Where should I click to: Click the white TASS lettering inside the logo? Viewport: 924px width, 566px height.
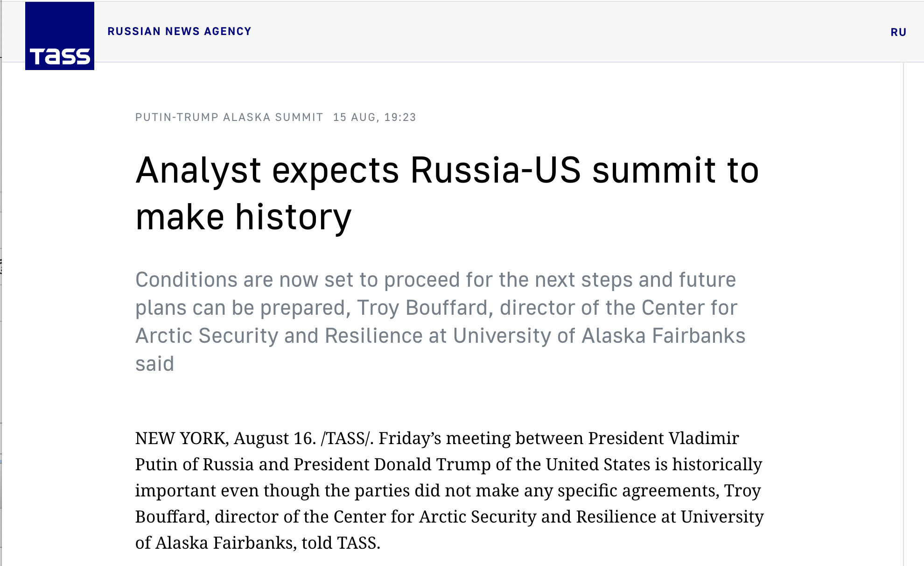[60, 56]
